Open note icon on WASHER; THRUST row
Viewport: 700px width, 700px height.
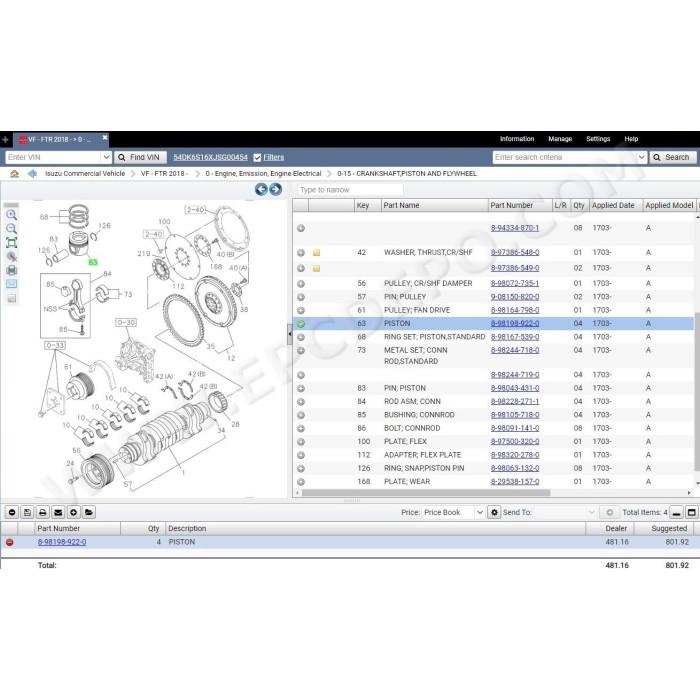(317, 253)
